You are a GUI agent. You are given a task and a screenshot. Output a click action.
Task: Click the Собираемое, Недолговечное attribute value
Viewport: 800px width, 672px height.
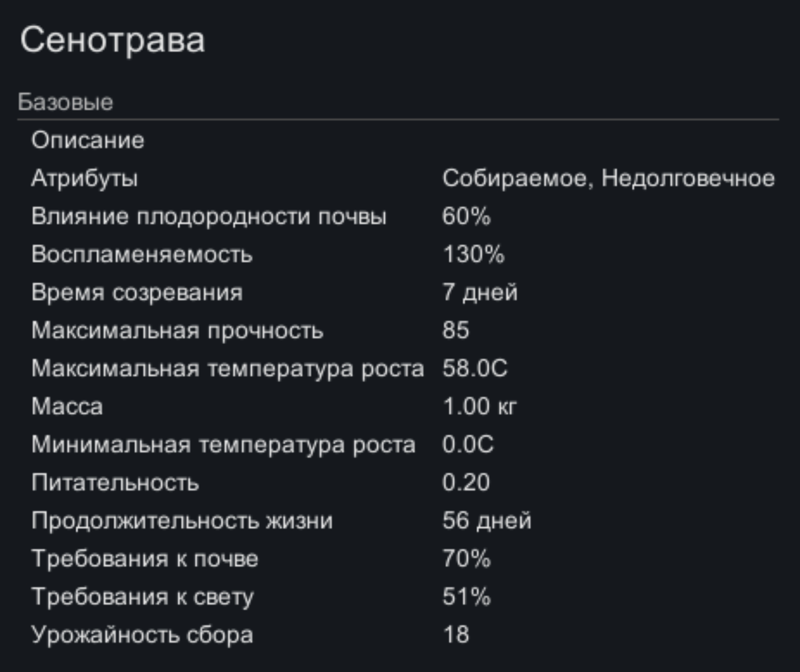608,178
